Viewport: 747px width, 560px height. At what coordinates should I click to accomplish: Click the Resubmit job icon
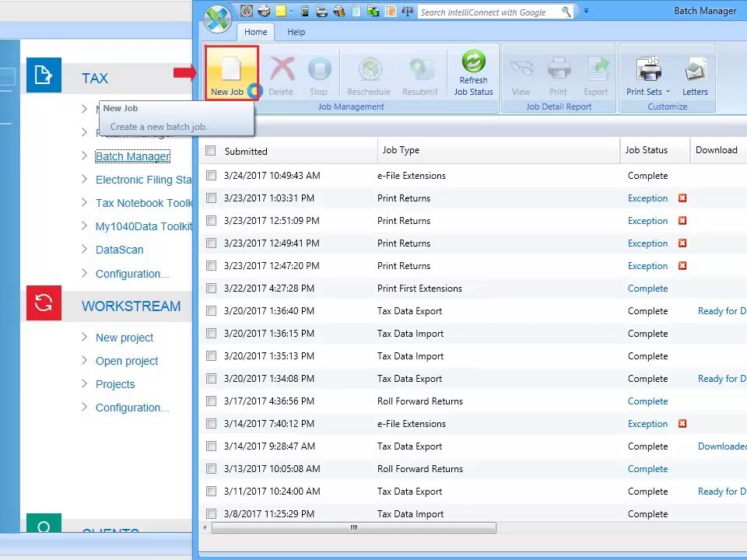click(421, 69)
